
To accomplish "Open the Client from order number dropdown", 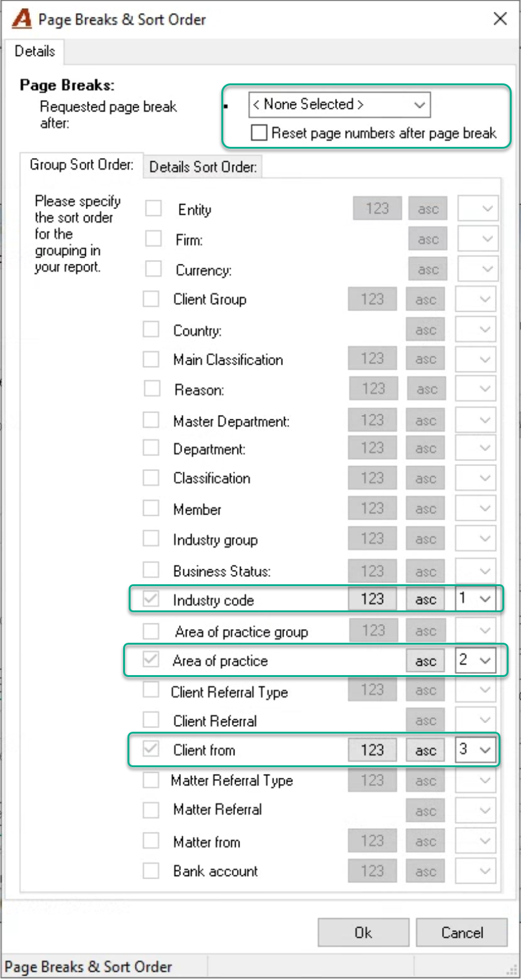I will (x=476, y=750).
